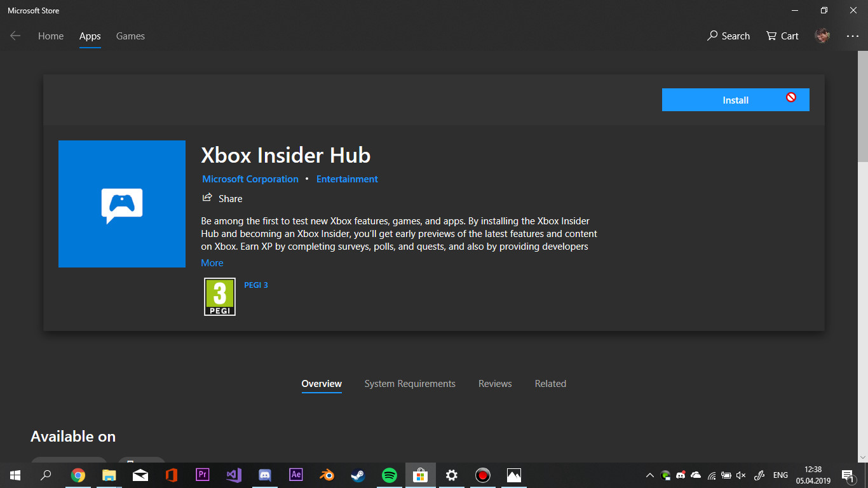868x488 pixels.
Task: Click the pen workspace tray icon
Action: (759, 475)
